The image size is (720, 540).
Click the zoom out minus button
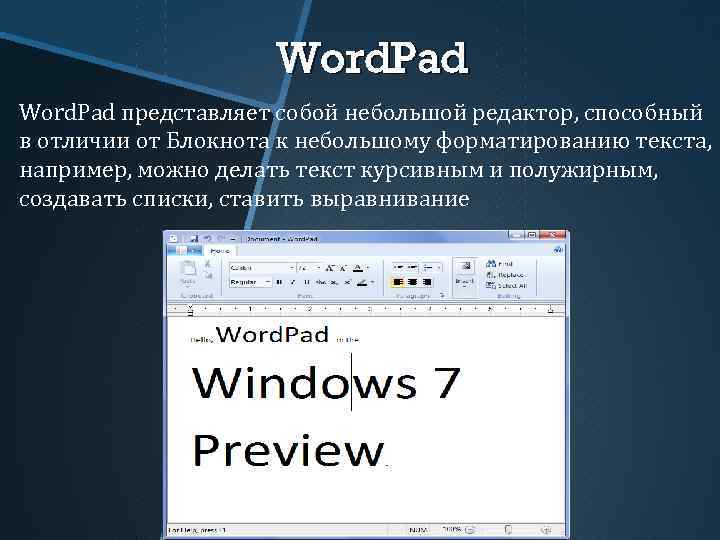point(472,530)
